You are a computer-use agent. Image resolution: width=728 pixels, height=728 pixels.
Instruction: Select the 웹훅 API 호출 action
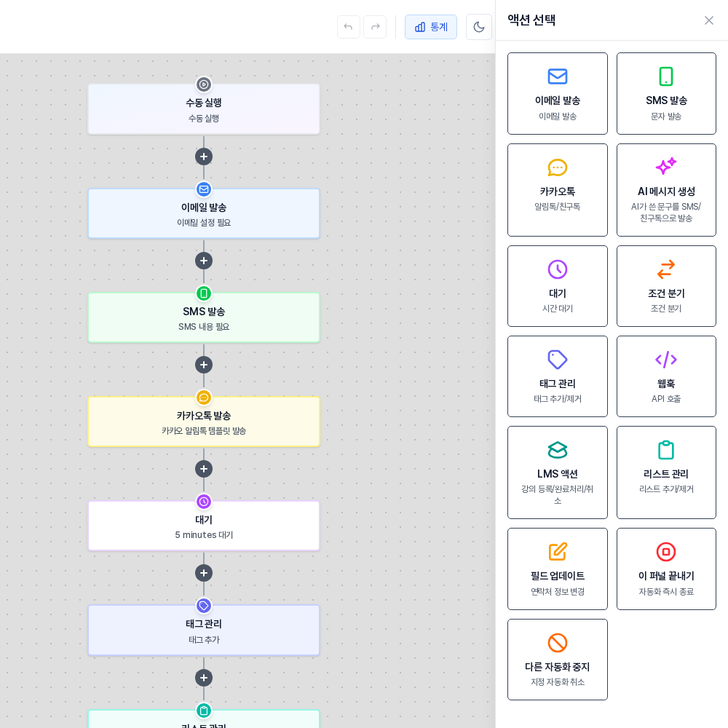666,376
